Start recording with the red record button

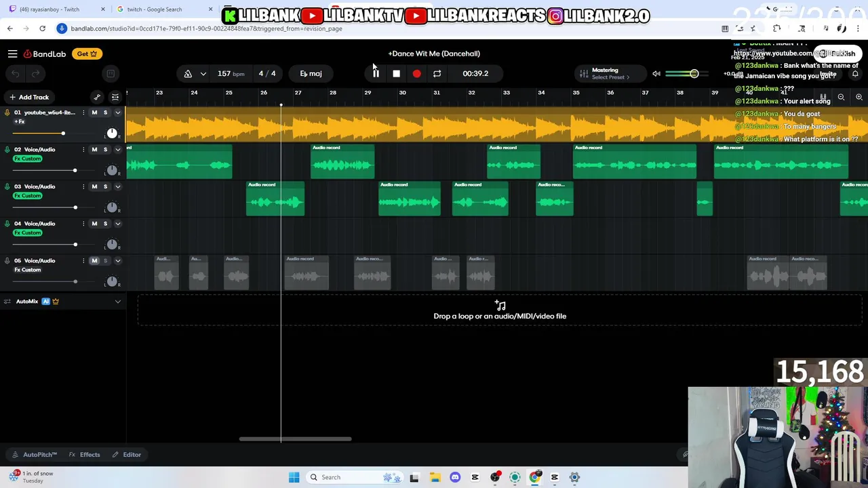point(416,73)
